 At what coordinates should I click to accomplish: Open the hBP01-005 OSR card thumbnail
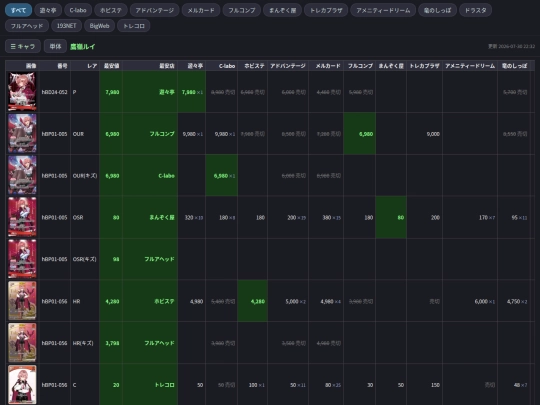coord(22,217)
